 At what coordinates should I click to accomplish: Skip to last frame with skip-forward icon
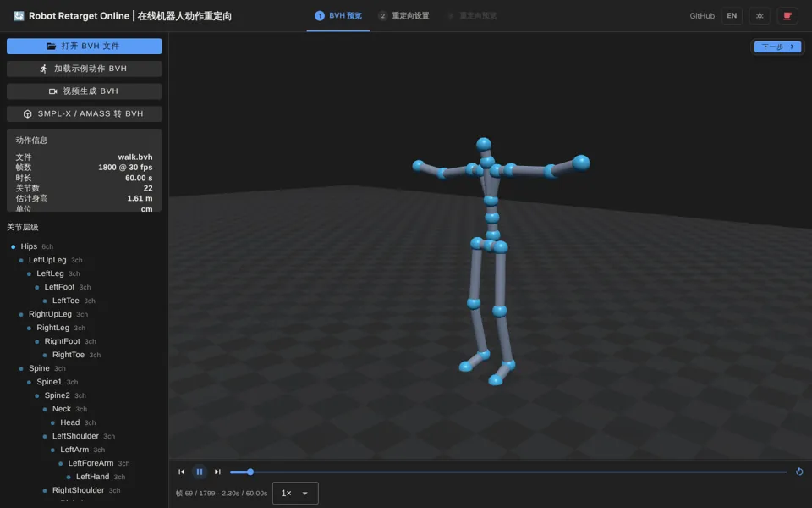(217, 472)
